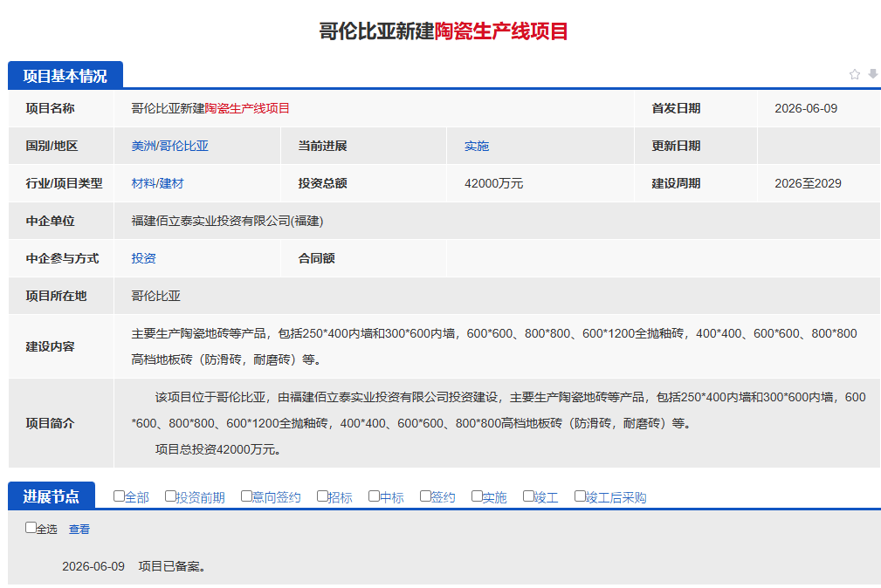Click the page title 哥伦比亚新建陶瓷生产线项目
The image size is (881, 588).
pos(444,31)
